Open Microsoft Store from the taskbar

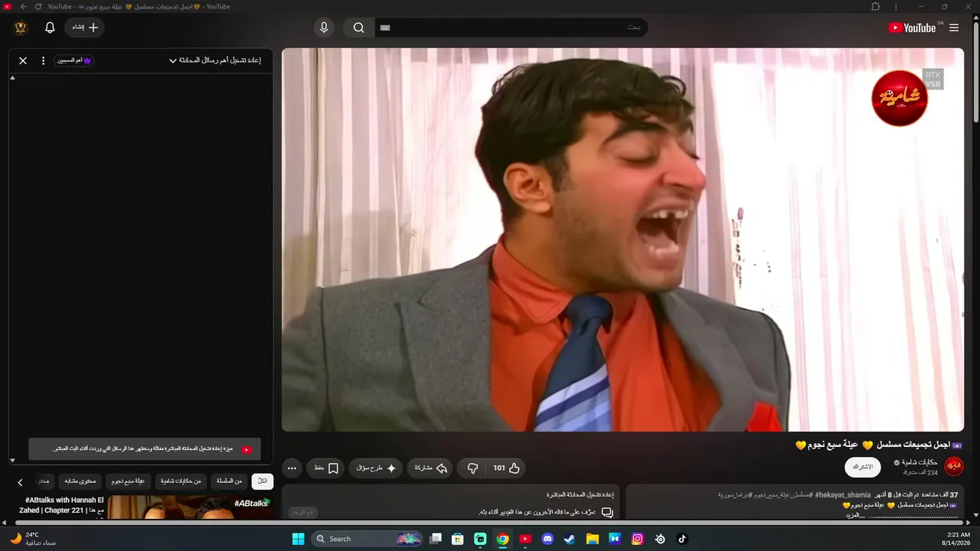[458, 539]
